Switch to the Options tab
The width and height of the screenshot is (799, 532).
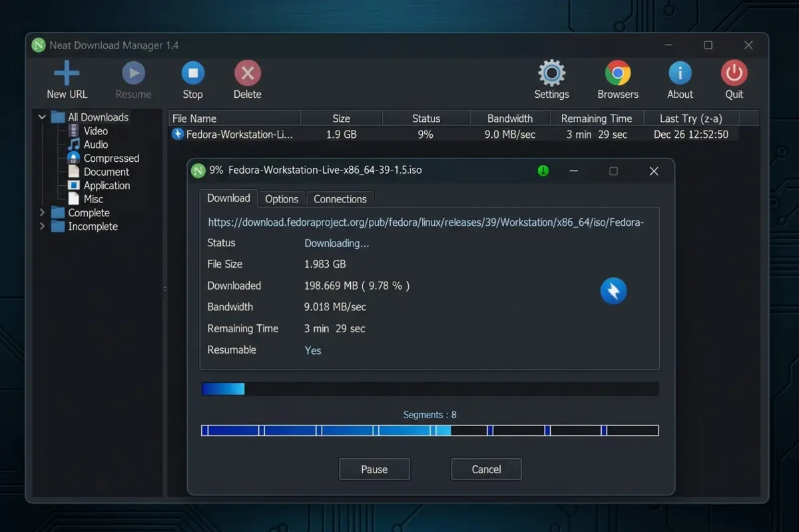pyautogui.click(x=282, y=199)
